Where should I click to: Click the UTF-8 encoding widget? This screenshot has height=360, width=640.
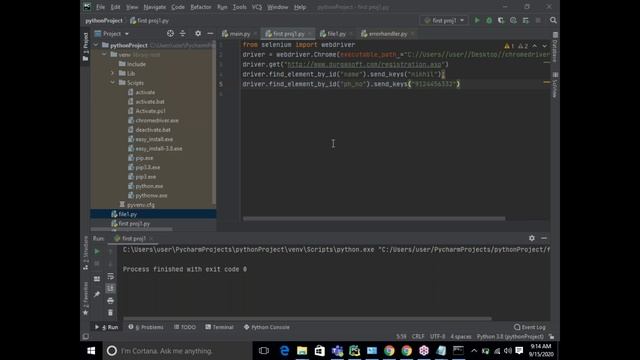(438, 337)
